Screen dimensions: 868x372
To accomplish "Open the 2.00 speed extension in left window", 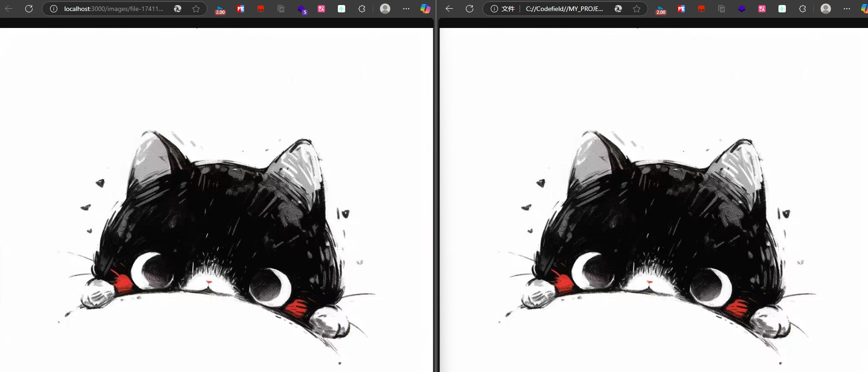I will click(220, 9).
